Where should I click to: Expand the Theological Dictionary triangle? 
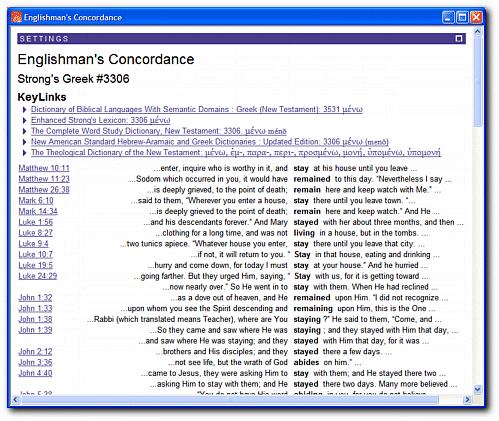coord(25,153)
